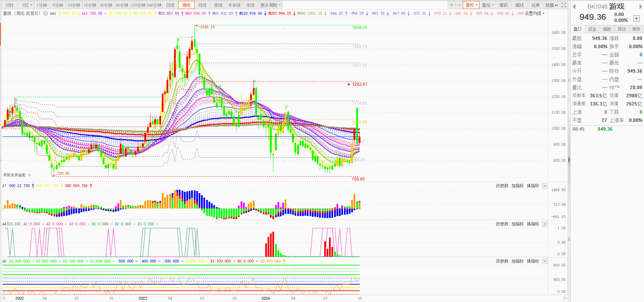Click 换指标 in the A7 panel
This screenshot has height=302, width=644.
point(533,186)
